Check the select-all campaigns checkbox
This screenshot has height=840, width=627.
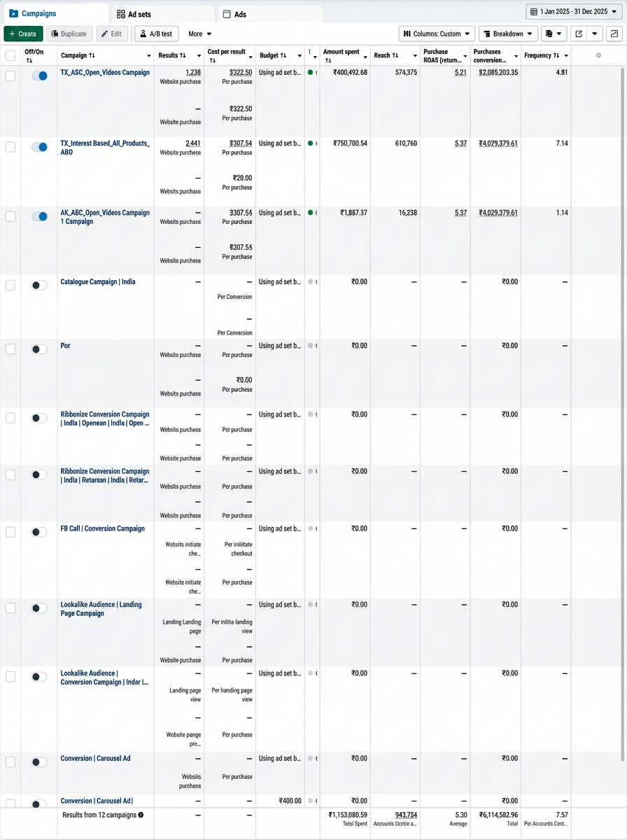pos(10,55)
